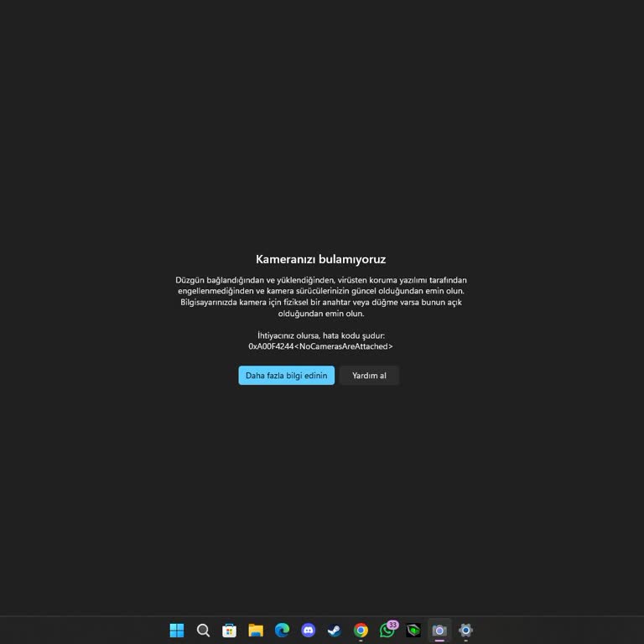The image size is (644, 644).
Task: Switch to Google Chrome in taskbar
Action: click(361, 630)
